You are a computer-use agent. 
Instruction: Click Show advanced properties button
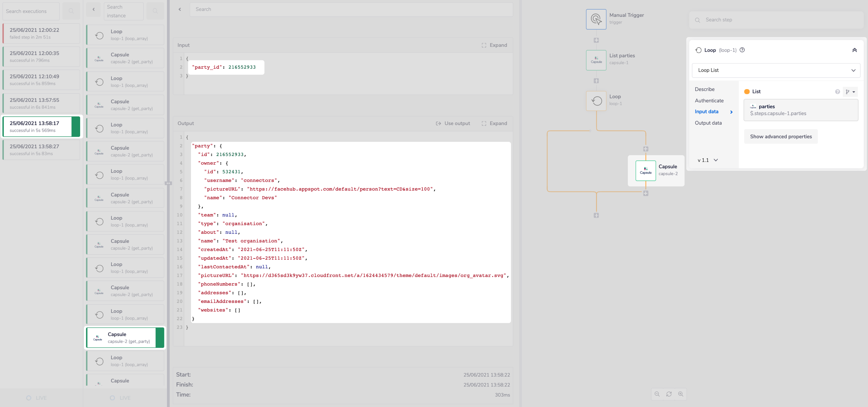point(780,137)
